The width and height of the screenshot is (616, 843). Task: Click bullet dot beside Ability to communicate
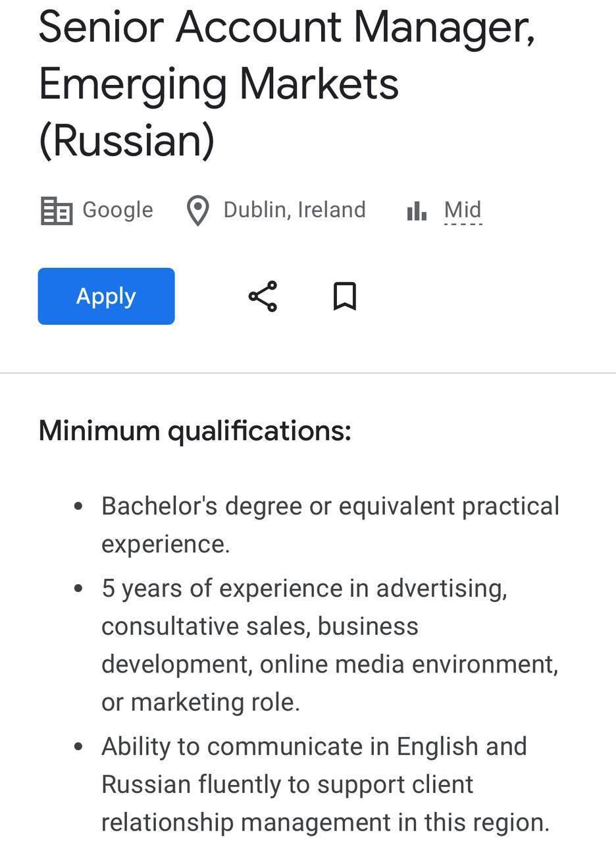79,747
